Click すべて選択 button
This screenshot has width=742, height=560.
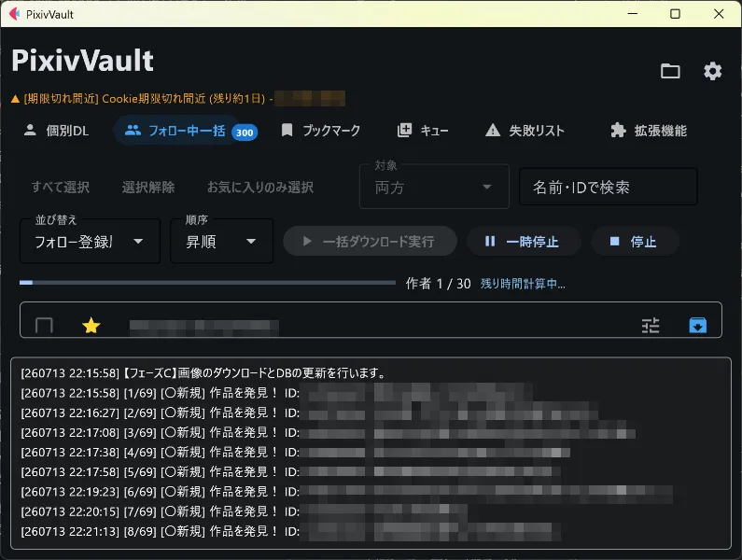(x=61, y=187)
